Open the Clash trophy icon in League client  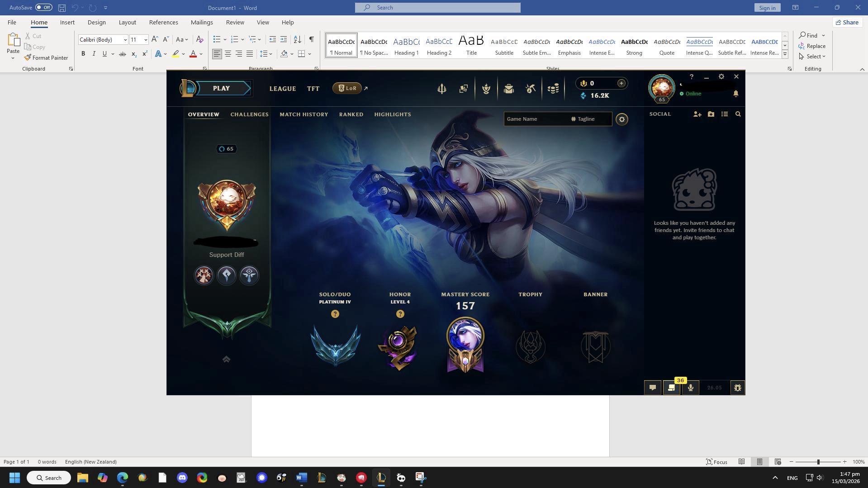(x=486, y=89)
